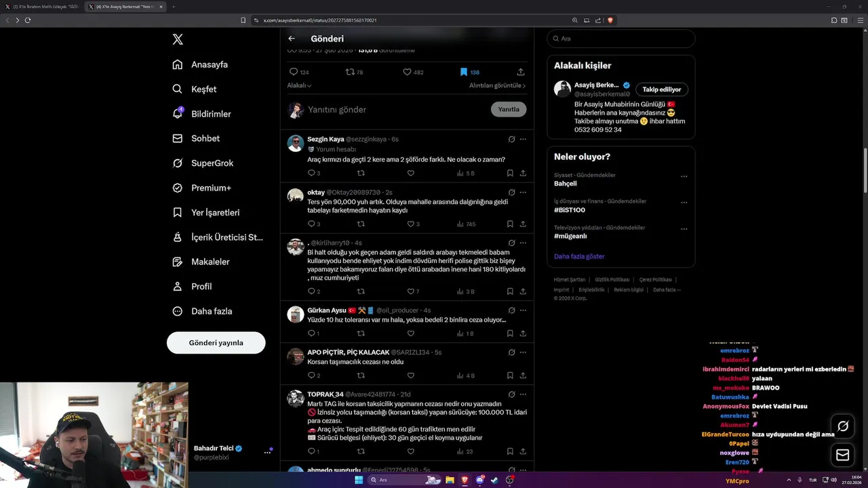Open Makaleler articles icon
This screenshot has height=488, width=868.
(177, 262)
